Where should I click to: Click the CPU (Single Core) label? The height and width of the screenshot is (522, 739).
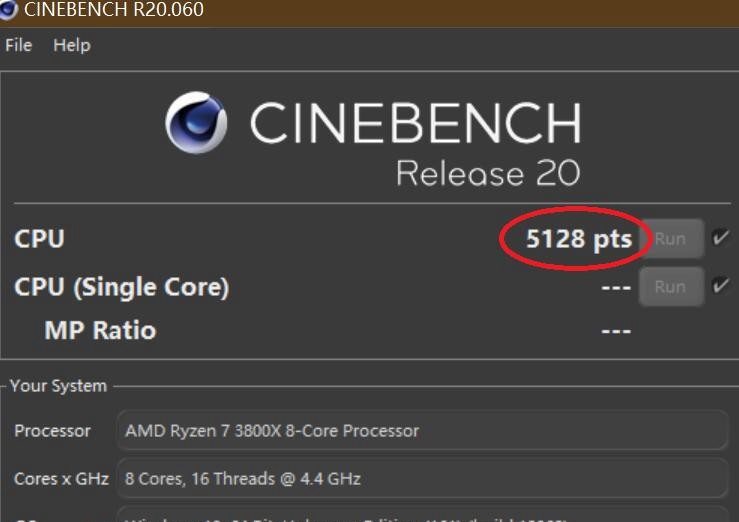122,287
